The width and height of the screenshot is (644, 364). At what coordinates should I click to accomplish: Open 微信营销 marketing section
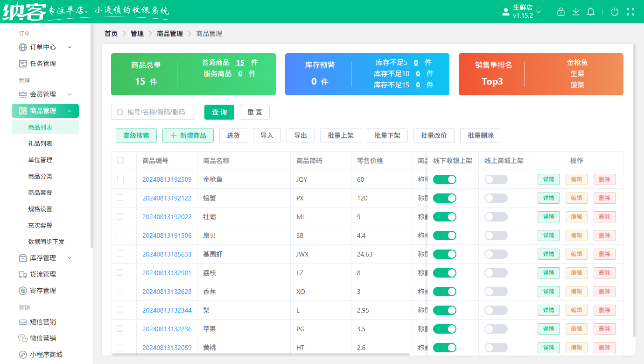pyautogui.click(x=41, y=338)
